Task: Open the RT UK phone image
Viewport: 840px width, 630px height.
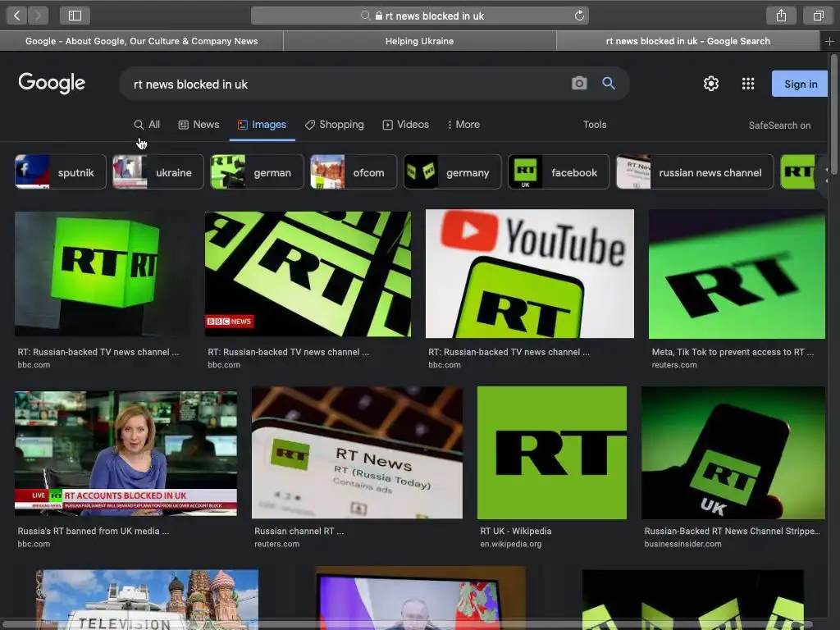Action: [733, 452]
